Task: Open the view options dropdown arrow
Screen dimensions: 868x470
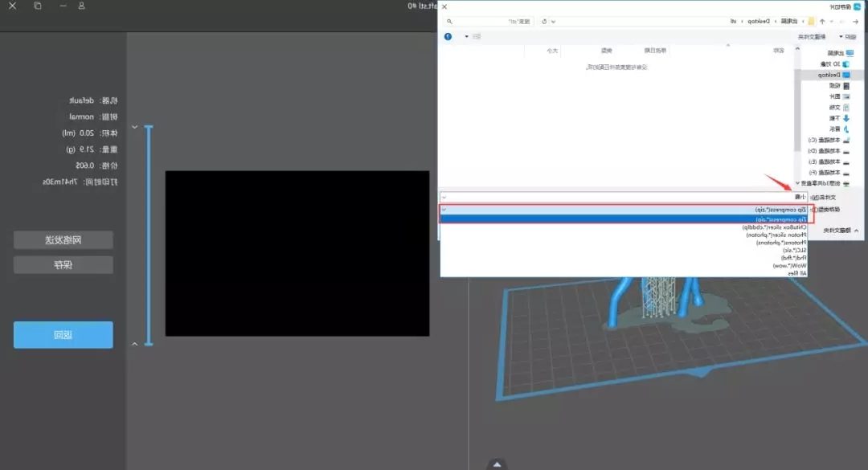Action: click(x=467, y=36)
